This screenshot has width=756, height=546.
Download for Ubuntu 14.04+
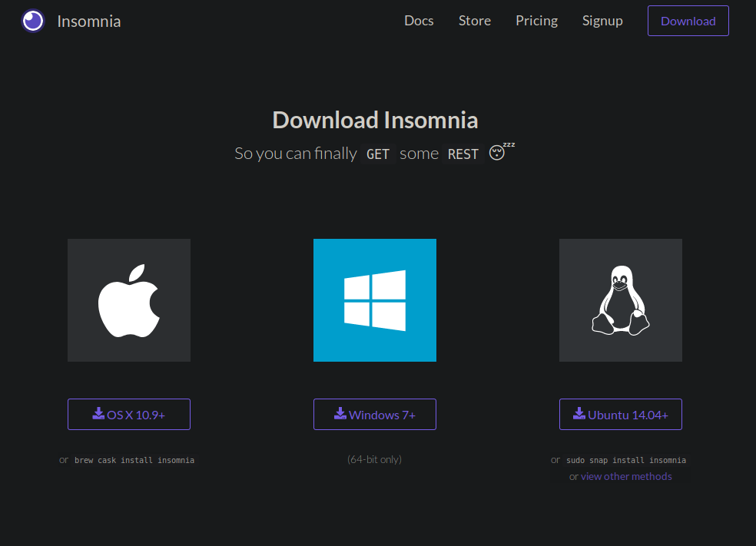click(621, 415)
